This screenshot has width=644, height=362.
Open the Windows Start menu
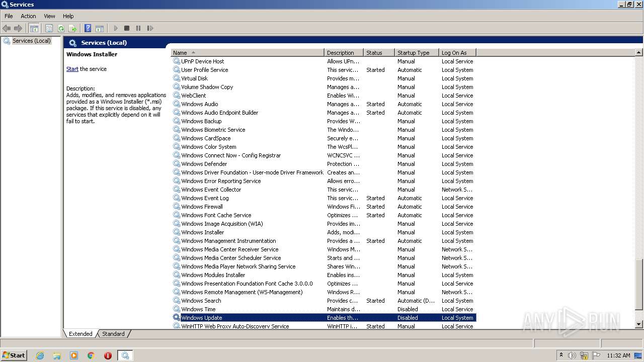[14, 355]
